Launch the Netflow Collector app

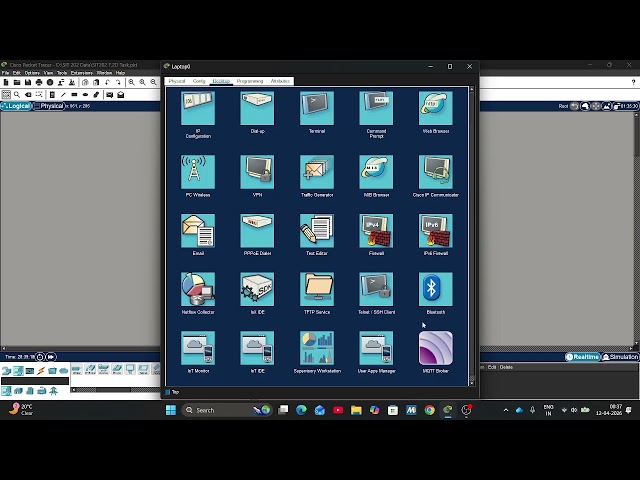198,289
